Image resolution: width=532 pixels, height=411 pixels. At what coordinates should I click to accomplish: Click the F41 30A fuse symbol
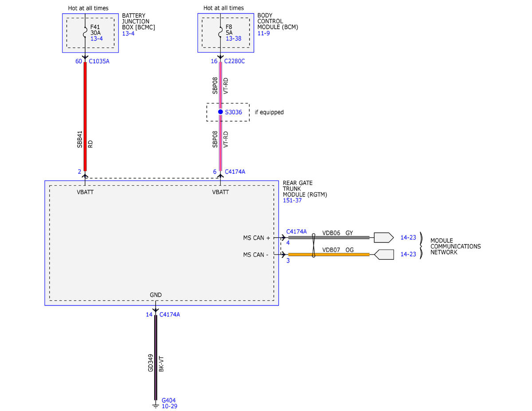point(85,32)
